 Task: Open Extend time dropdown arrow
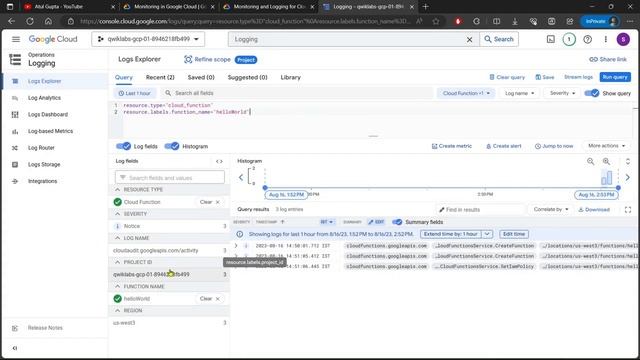click(x=487, y=234)
